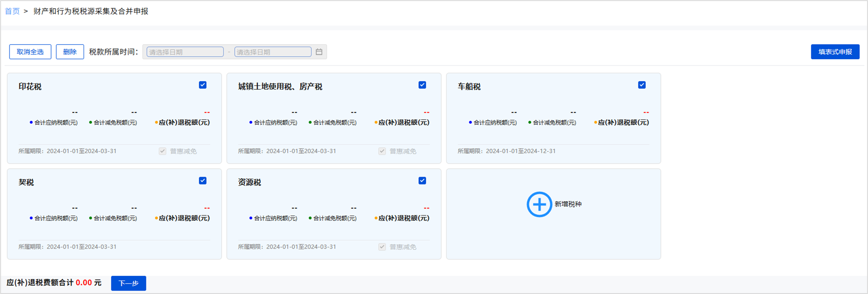Click the 取消全选 button

30,52
